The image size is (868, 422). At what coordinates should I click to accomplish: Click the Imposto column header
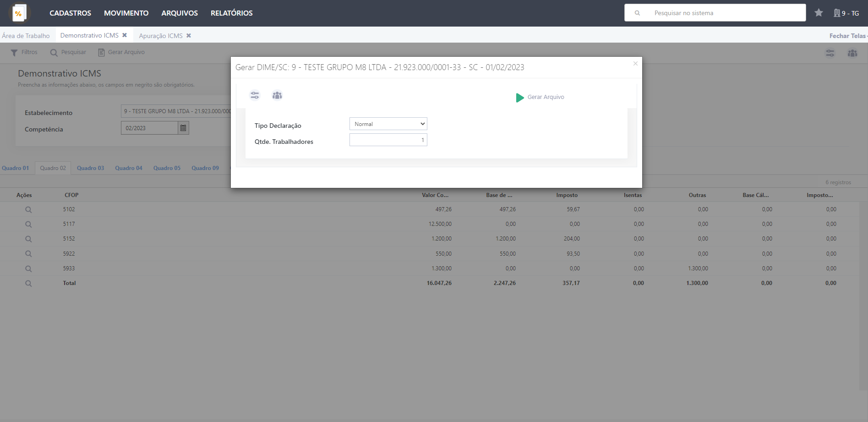[x=567, y=195]
